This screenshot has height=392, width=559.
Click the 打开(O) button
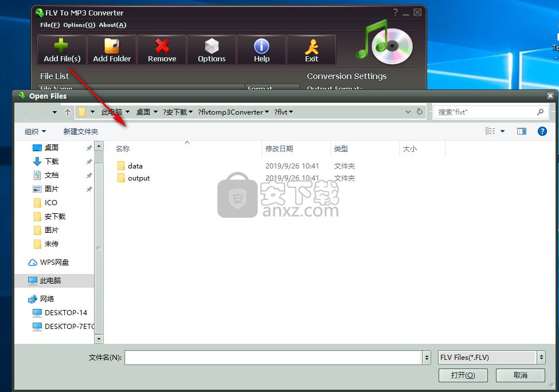[463, 375]
